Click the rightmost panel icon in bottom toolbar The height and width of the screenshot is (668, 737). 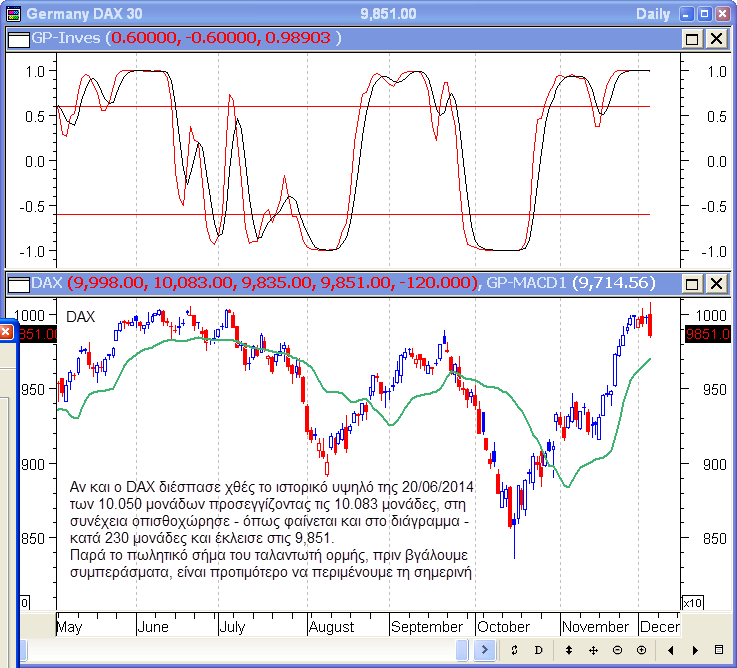tap(719, 651)
